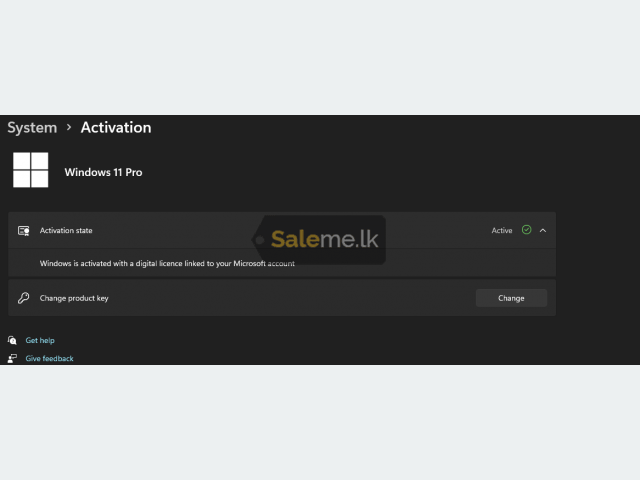
Task: Collapse the Activation state section chevron
Action: pyautogui.click(x=543, y=231)
